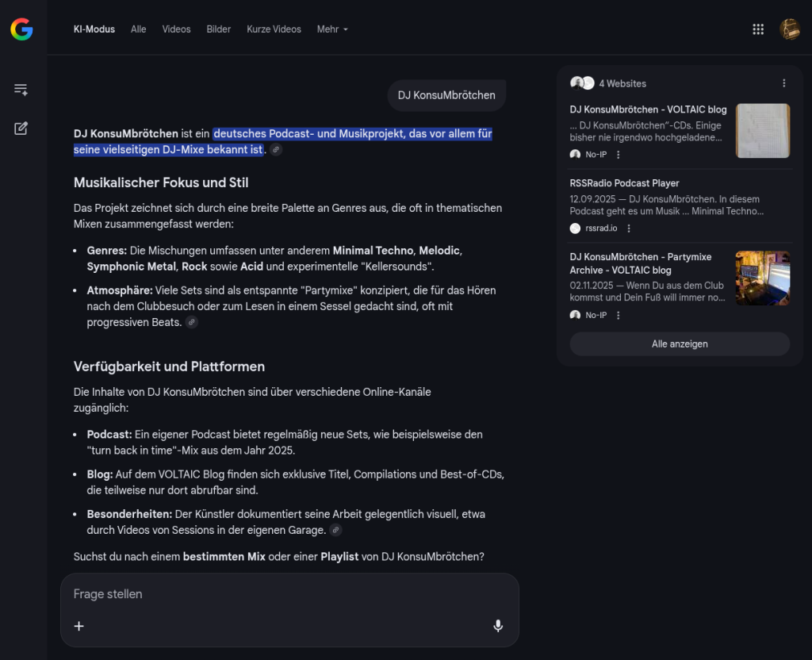Image resolution: width=812 pixels, height=660 pixels.
Task: Click source link icon after "eigenen Garage"
Action: pyautogui.click(x=335, y=530)
